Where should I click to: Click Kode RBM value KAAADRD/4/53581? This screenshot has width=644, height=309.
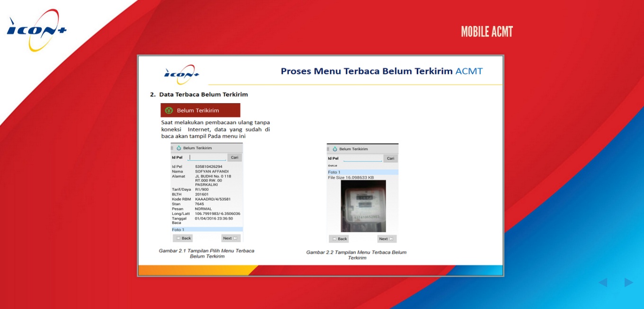[213, 199]
